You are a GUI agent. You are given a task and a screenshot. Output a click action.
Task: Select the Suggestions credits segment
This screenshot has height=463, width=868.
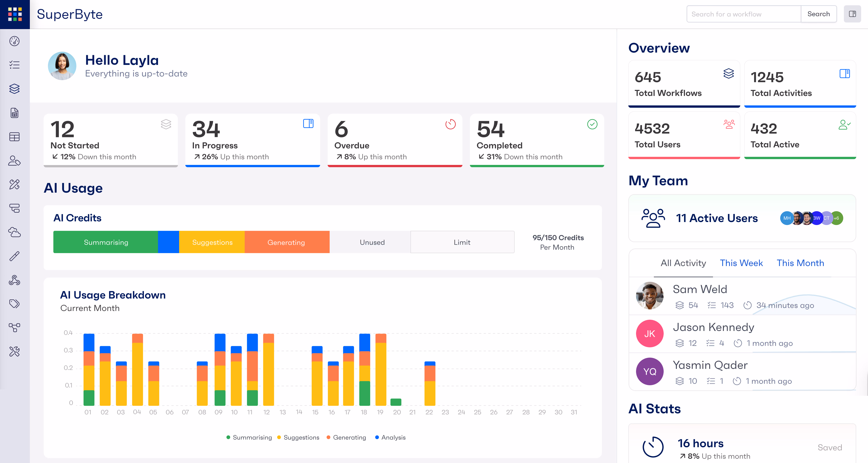(x=212, y=242)
